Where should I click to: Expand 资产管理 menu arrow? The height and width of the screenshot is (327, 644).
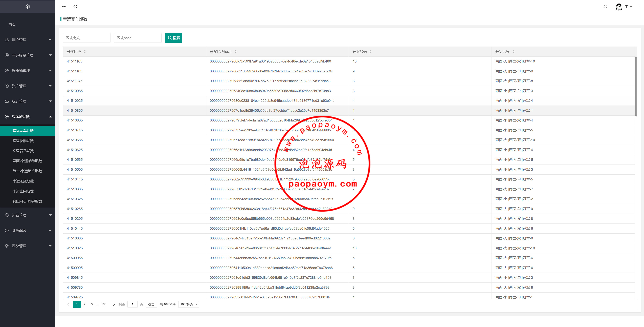[50, 86]
